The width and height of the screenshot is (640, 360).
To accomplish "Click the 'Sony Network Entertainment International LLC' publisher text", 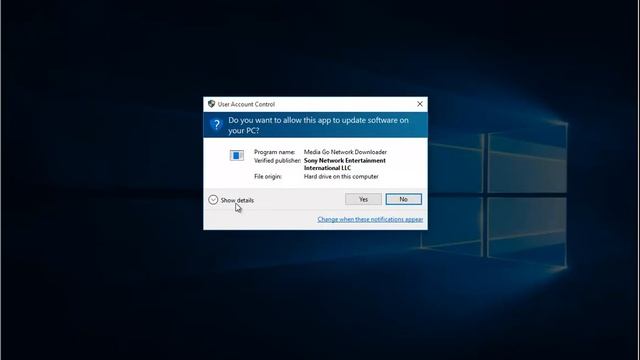I will point(345,164).
